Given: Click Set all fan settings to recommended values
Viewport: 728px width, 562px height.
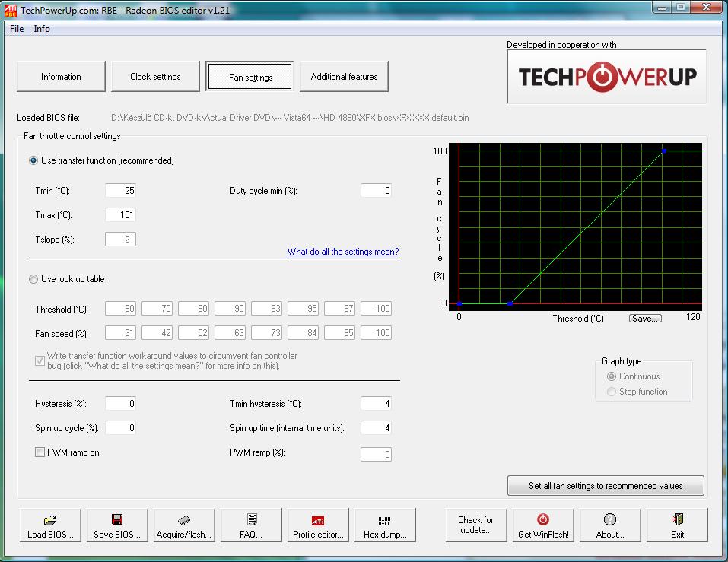Looking at the screenshot, I should 606,485.
